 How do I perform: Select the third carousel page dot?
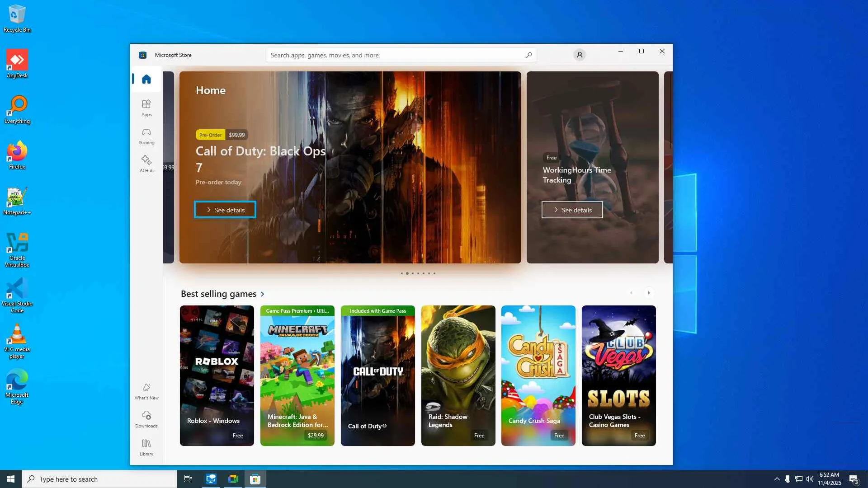(x=412, y=273)
